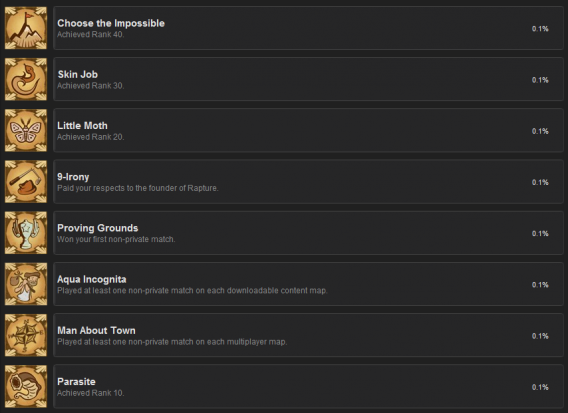Select the Choose the Impossible achievement title
Screen dimensions: 568x413
pos(111,23)
